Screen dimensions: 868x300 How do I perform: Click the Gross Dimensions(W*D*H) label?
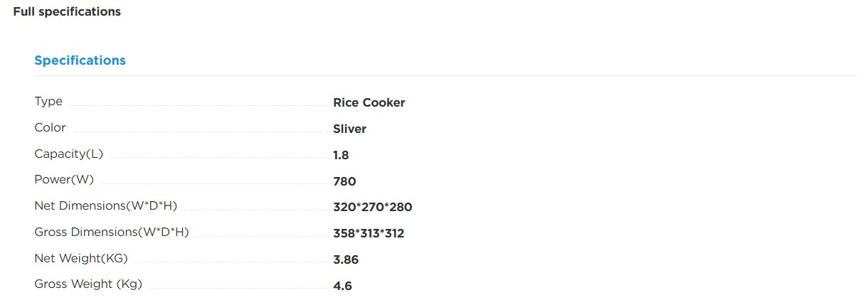pos(112,232)
